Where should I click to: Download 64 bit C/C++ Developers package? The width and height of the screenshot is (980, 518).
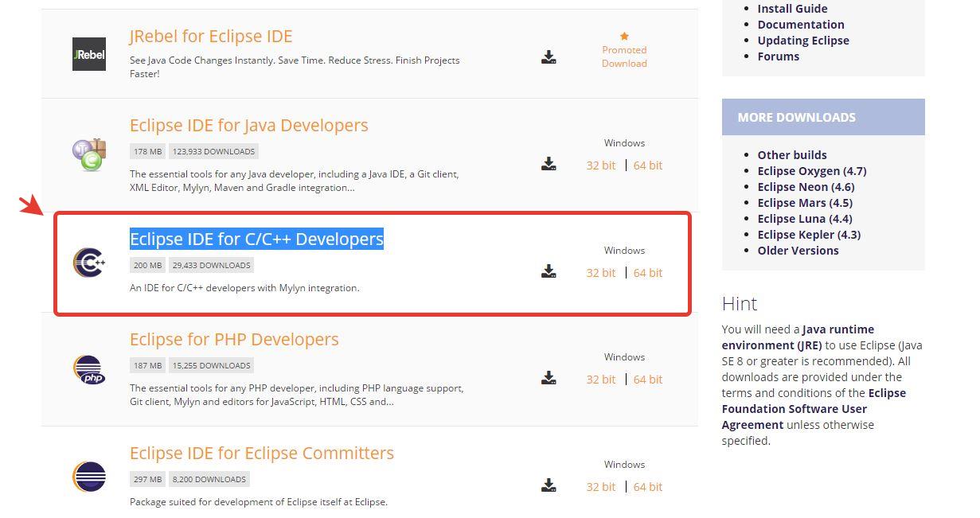click(648, 273)
